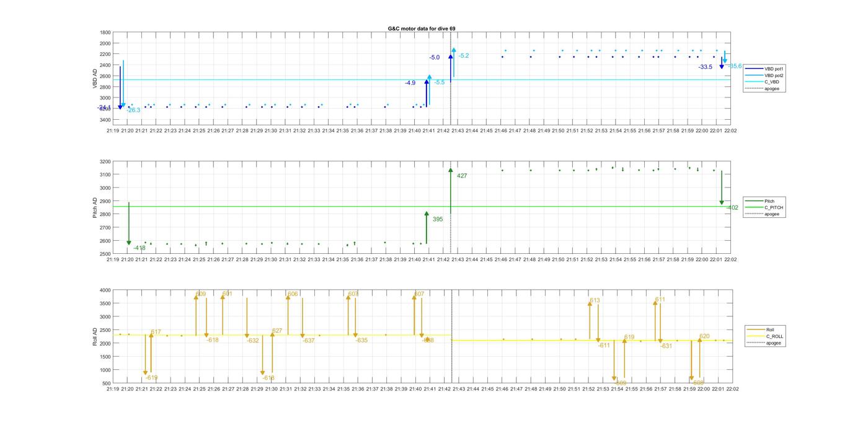Click the '-635' roll annotation
868x430 pixels.
(361, 341)
